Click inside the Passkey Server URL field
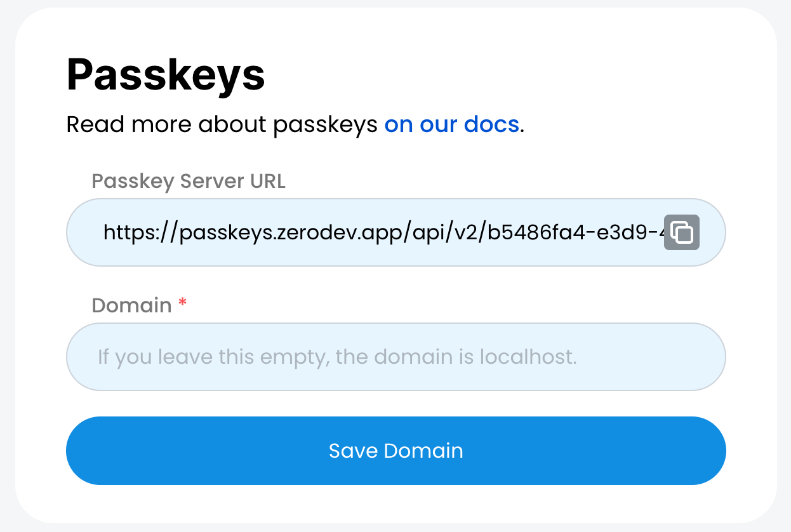 381,232
